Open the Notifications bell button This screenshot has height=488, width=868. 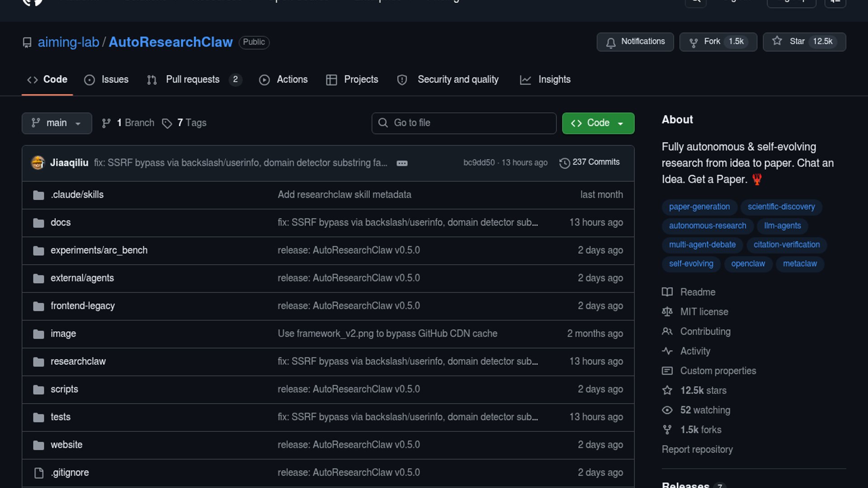(x=635, y=42)
